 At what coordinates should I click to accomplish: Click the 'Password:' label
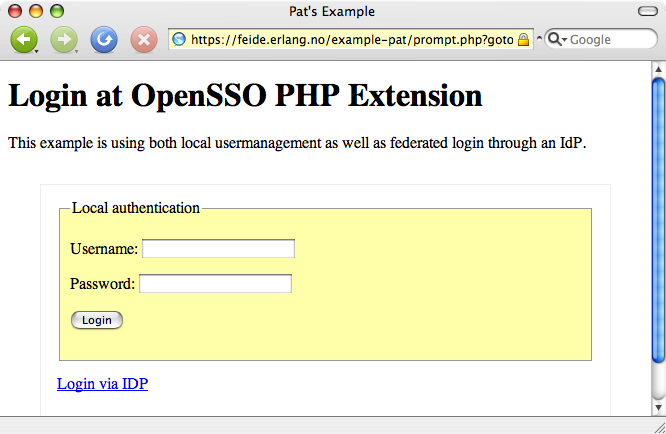tap(102, 284)
